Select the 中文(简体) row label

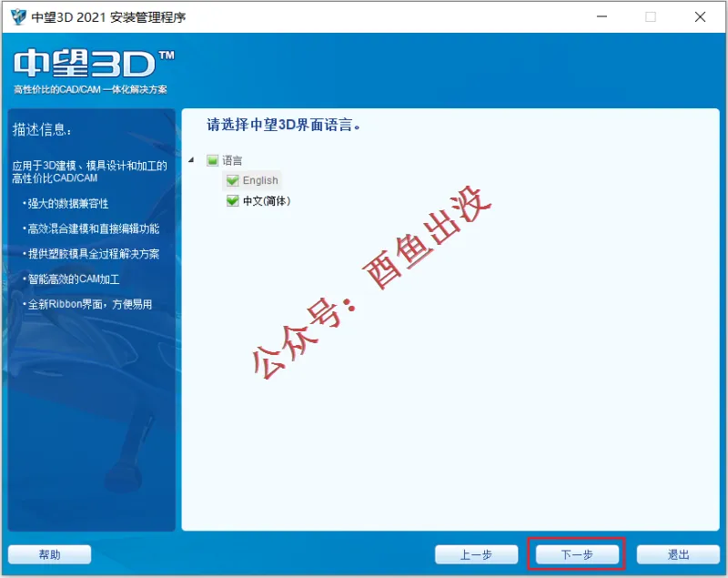pyautogui.click(x=267, y=200)
